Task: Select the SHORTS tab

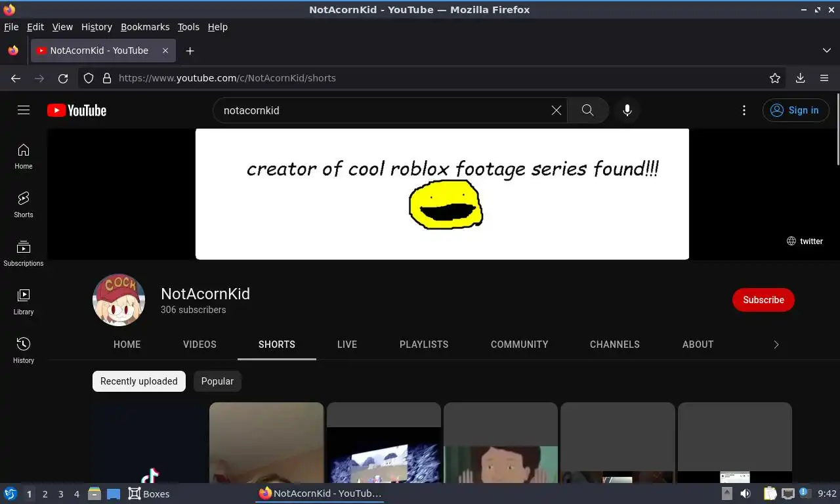Action: 277,345
